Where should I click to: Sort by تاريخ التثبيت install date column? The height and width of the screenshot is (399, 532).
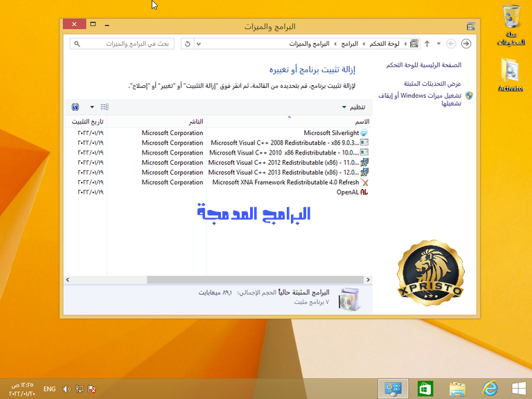pyautogui.click(x=85, y=121)
